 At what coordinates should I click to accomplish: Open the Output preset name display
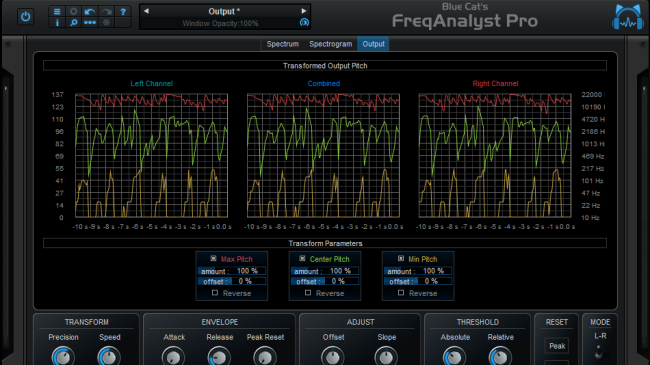point(224,11)
